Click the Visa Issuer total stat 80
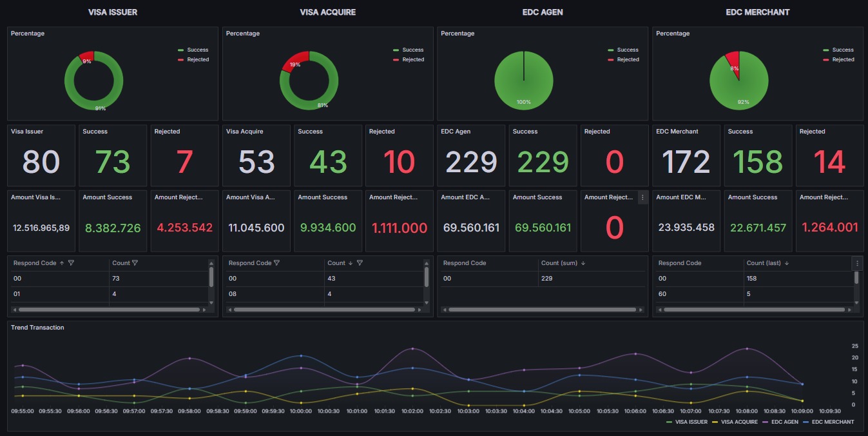The height and width of the screenshot is (436, 868). [x=41, y=162]
